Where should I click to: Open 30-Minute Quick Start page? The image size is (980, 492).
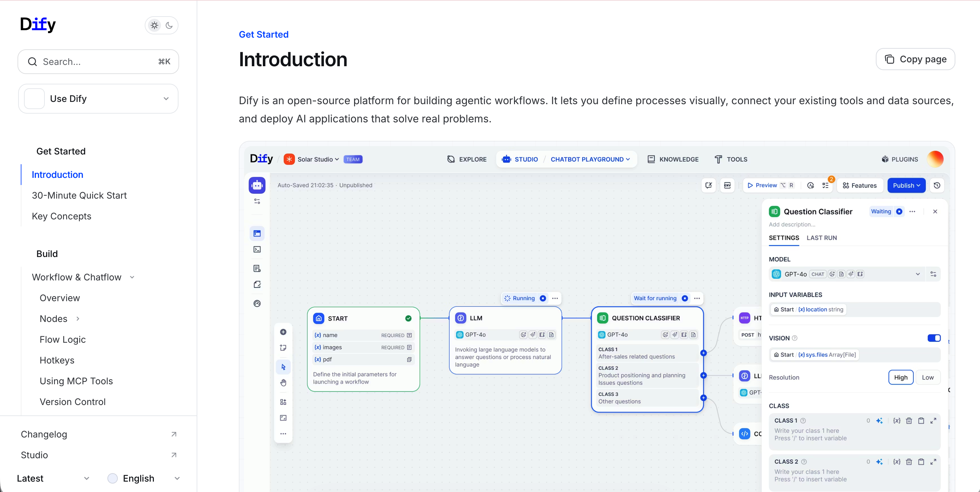79,195
